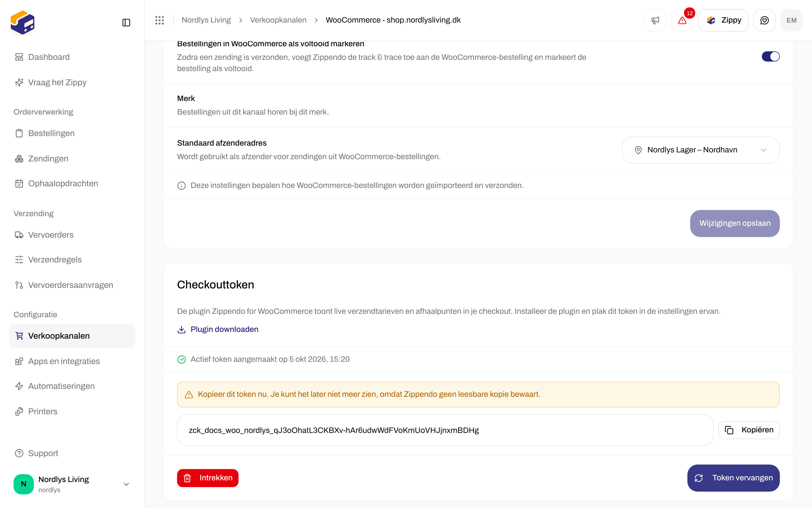
Task: Open Apps en integraties in the sidebar
Action: 72,361
